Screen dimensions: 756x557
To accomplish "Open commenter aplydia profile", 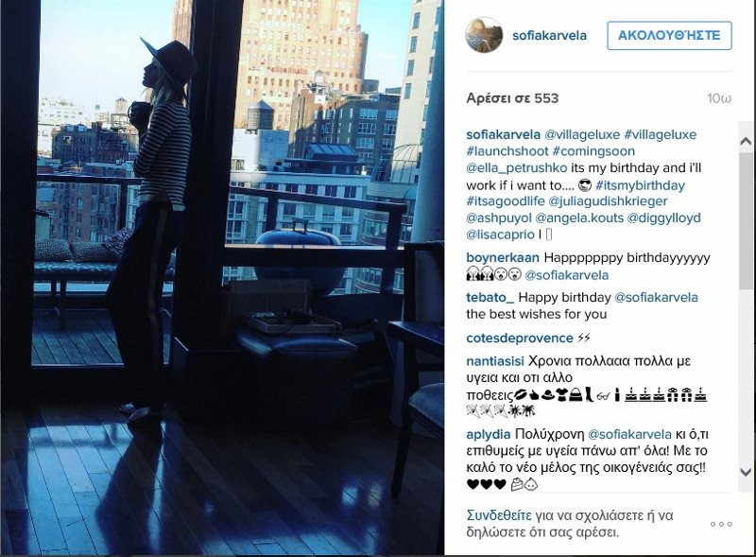I will (x=488, y=434).
